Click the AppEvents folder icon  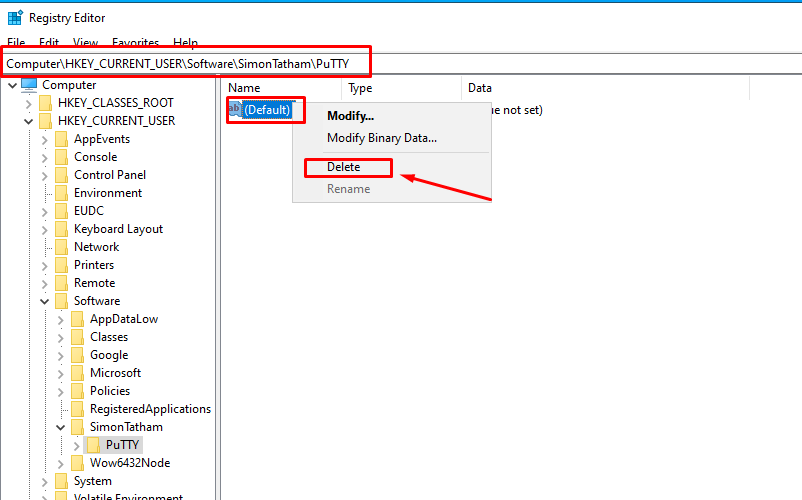point(61,139)
